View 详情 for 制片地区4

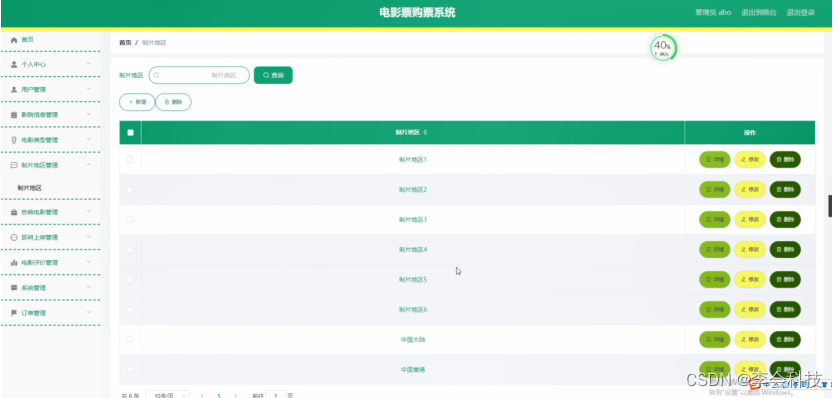(715, 249)
